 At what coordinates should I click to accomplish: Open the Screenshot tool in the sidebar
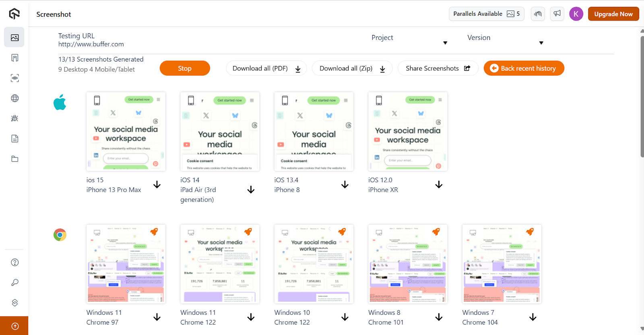pyautogui.click(x=14, y=37)
